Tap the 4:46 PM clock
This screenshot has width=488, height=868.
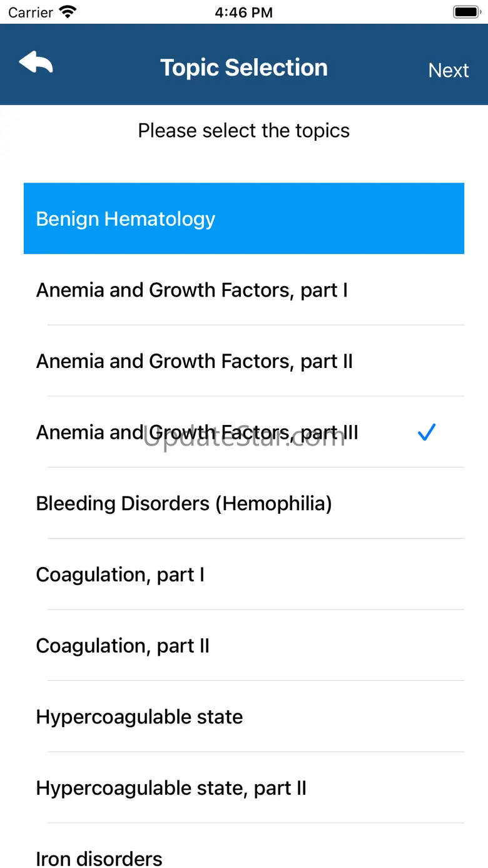[243, 12]
